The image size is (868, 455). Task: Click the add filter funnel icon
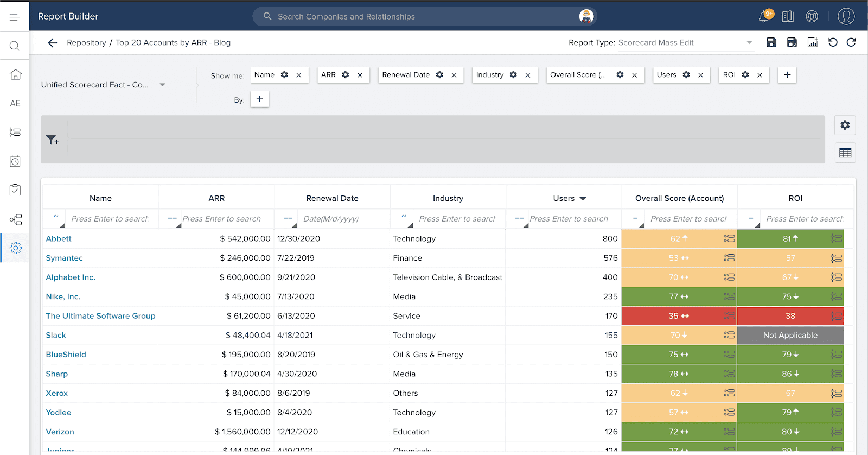tap(52, 140)
